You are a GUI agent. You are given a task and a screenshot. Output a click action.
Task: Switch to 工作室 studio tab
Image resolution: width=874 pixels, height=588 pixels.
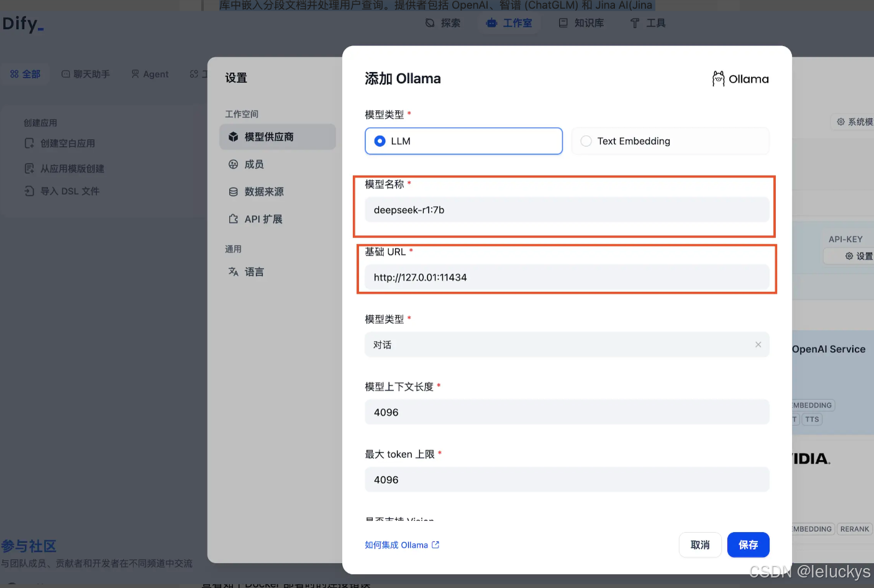click(x=509, y=23)
